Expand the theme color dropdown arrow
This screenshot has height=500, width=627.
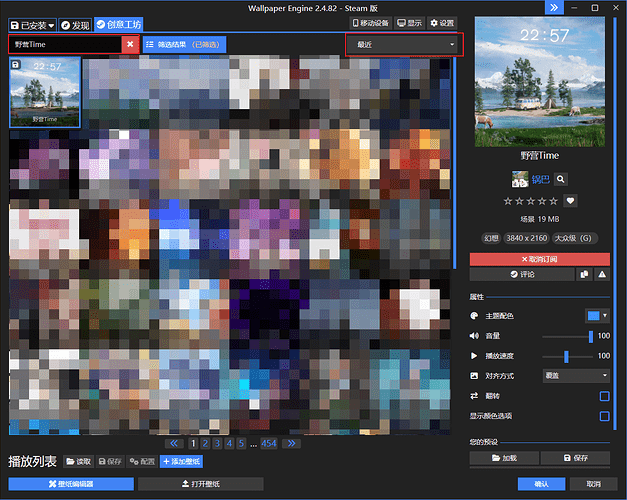pyautogui.click(x=605, y=316)
